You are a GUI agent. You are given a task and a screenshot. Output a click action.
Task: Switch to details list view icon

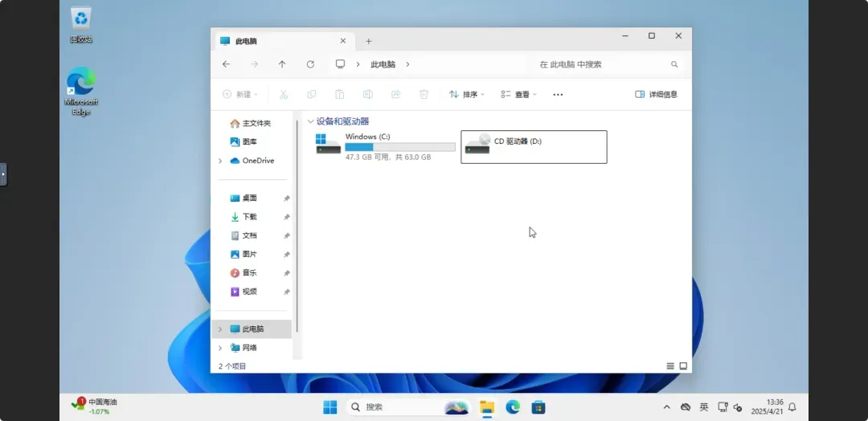(670, 366)
